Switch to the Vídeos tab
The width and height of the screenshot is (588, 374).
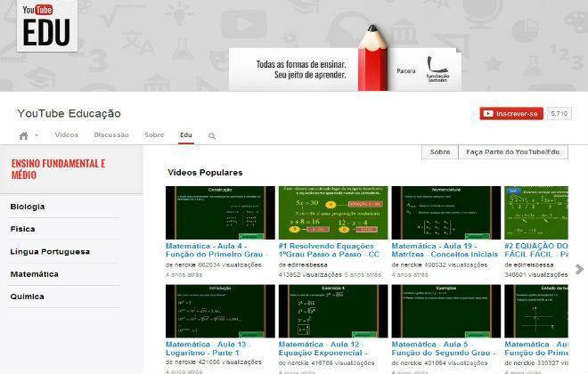tap(66, 135)
